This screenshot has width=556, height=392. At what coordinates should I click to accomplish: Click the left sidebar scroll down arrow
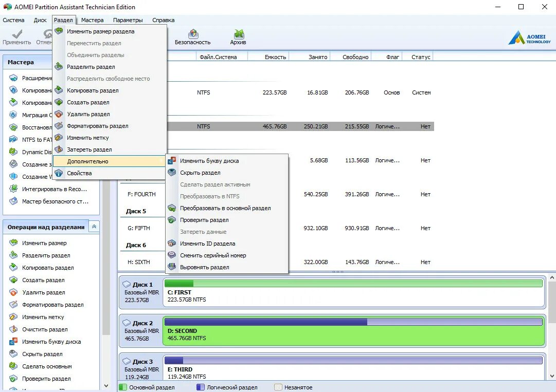click(106, 386)
